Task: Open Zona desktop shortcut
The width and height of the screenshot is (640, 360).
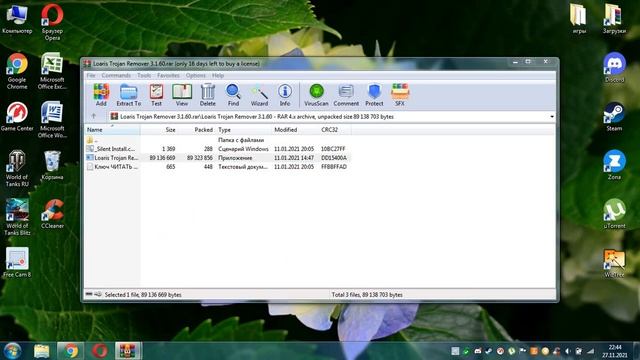Action: [x=614, y=165]
